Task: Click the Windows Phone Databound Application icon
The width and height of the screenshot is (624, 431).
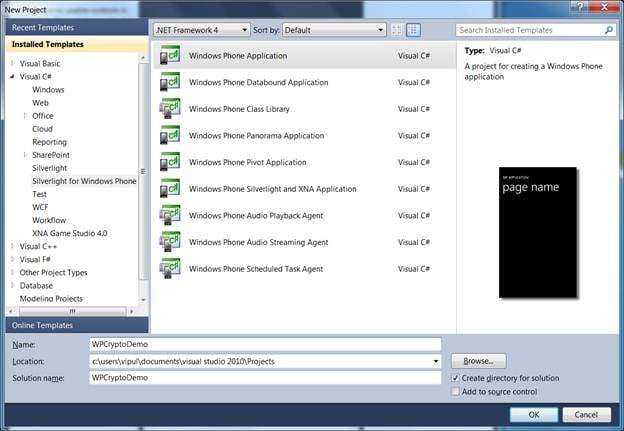Action: pos(170,82)
